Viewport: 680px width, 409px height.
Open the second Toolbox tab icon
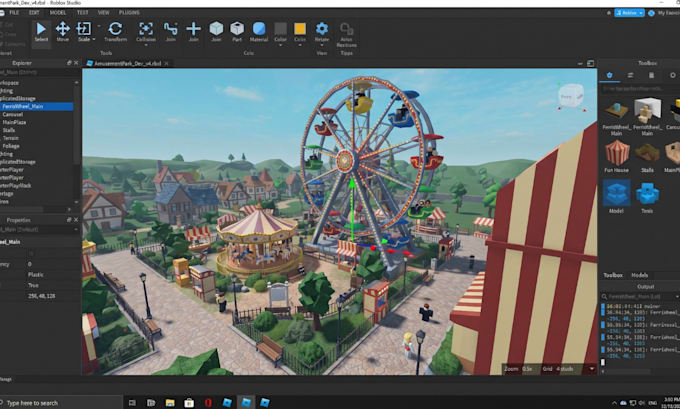pos(631,75)
